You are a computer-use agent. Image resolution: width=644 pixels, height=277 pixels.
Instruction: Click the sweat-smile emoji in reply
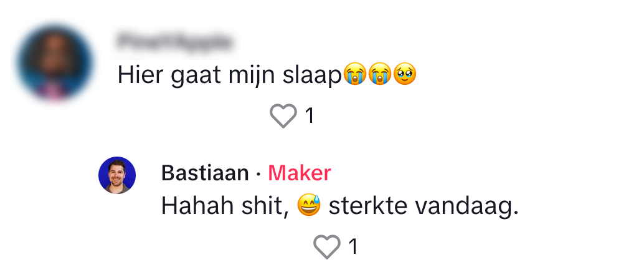[308, 206]
